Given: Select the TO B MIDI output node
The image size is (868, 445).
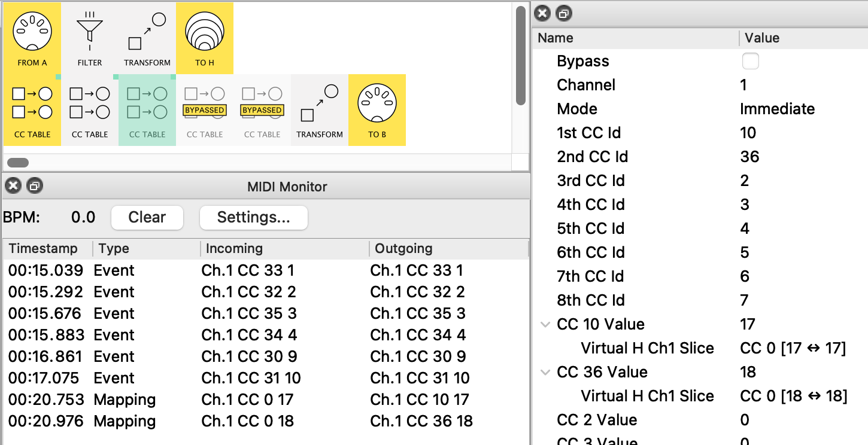Looking at the screenshot, I should (377, 110).
